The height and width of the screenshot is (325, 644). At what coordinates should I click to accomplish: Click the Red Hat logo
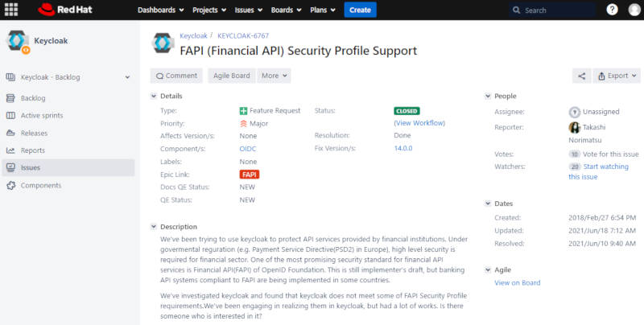tap(65, 10)
